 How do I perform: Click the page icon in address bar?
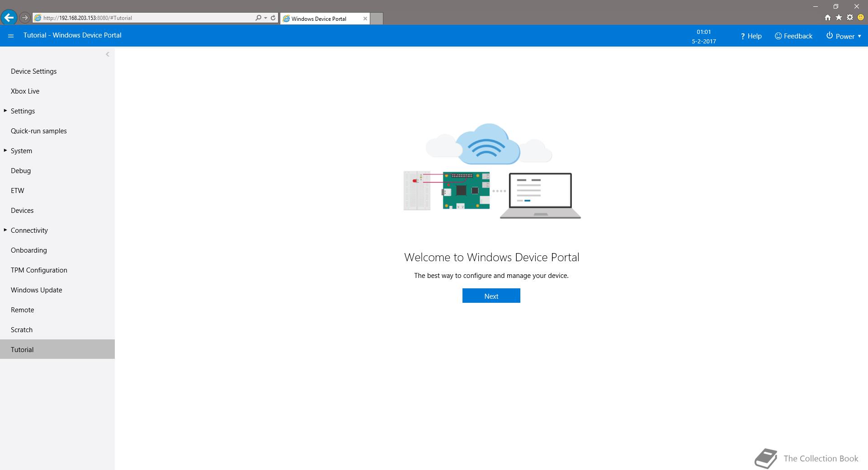click(x=38, y=18)
